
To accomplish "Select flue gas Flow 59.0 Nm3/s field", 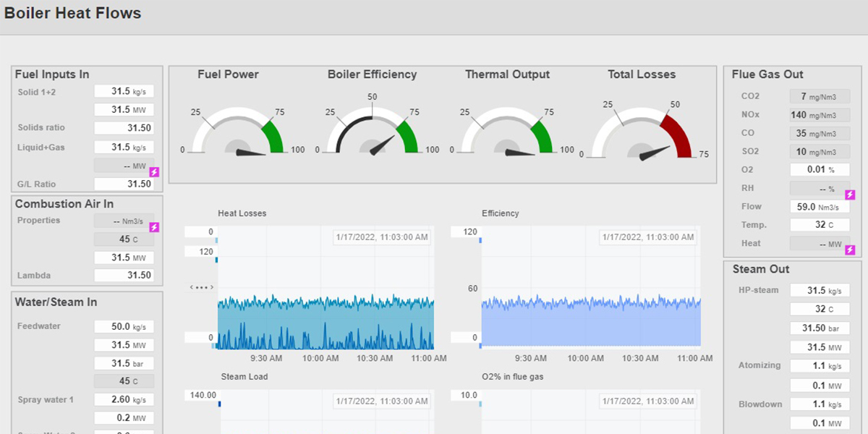I will [x=820, y=206].
